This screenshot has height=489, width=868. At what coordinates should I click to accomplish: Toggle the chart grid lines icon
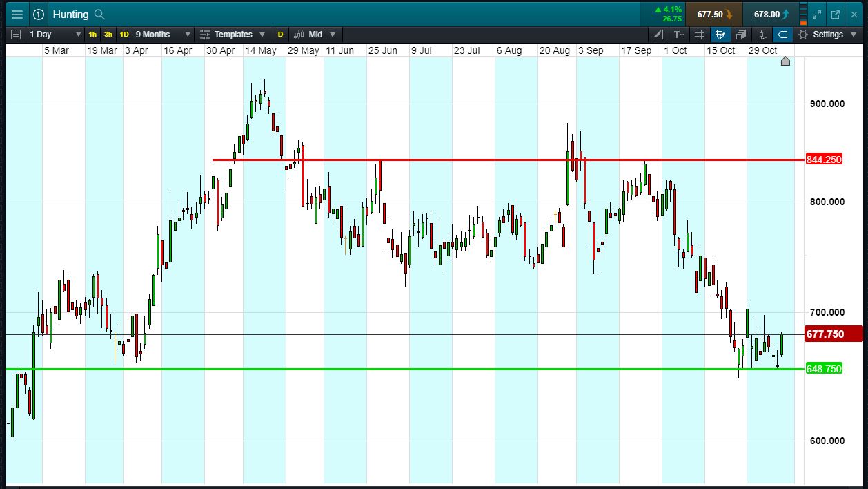click(700, 34)
